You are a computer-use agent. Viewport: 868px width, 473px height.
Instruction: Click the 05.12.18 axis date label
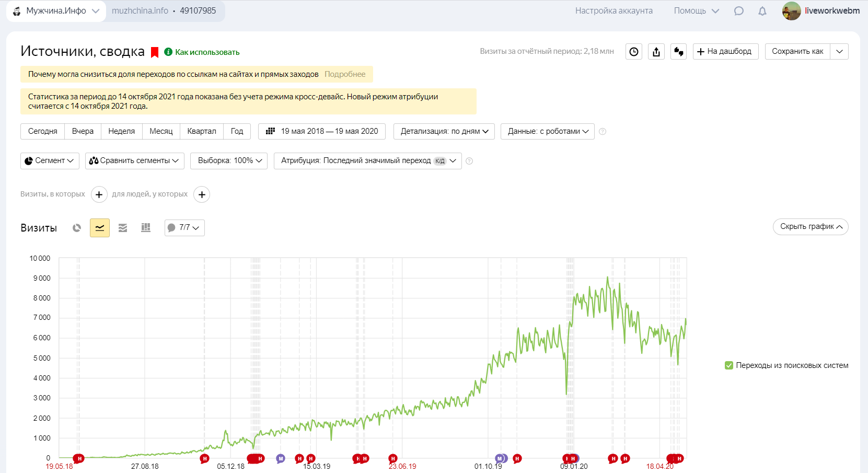tap(230, 467)
